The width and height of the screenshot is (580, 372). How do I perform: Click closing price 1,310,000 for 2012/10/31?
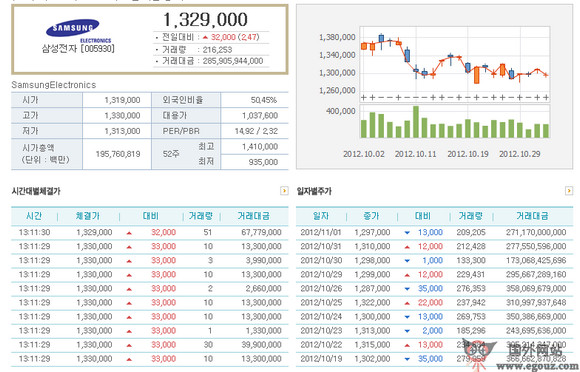372,246
